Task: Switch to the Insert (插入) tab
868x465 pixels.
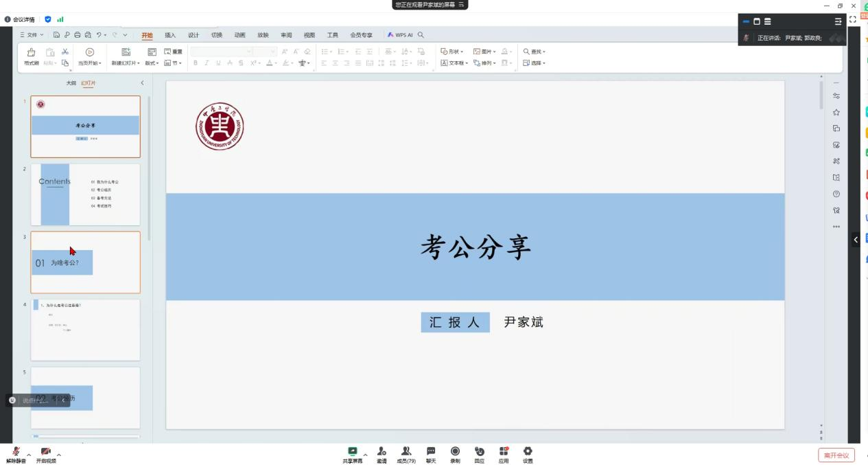Action: point(170,35)
